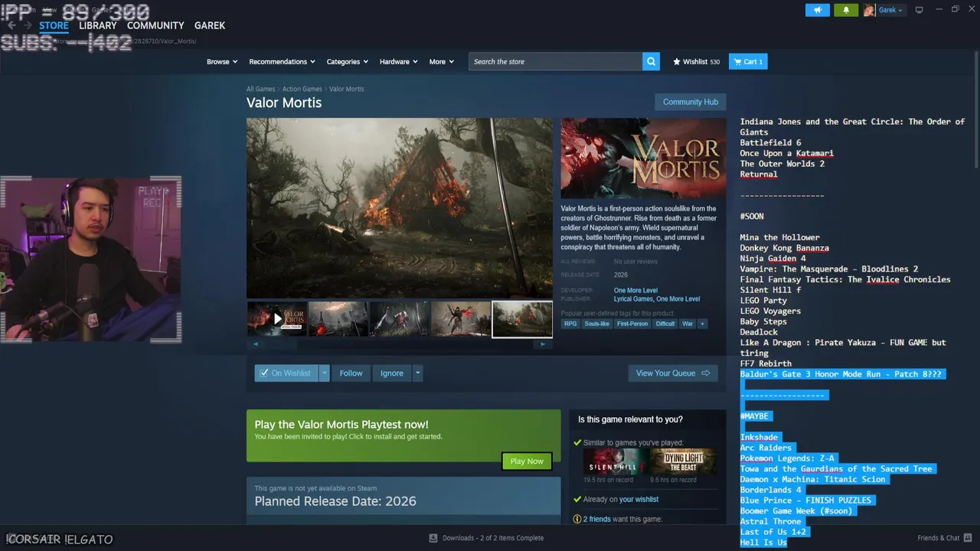Click the All Games breadcrumb
The height and width of the screenshot is (551, 980).
point(260,89)
